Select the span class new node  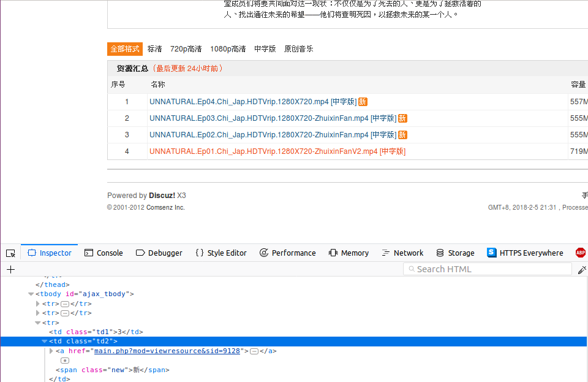click(x=113, y=370)
